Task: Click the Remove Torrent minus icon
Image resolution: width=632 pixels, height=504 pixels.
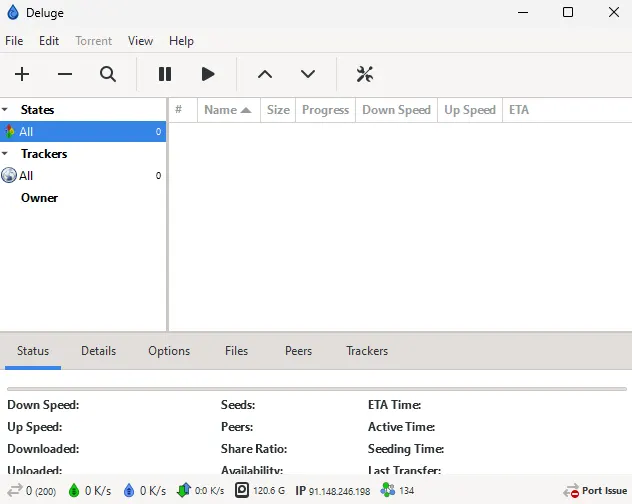Action: pyautogui.click(x=65, y=74)
